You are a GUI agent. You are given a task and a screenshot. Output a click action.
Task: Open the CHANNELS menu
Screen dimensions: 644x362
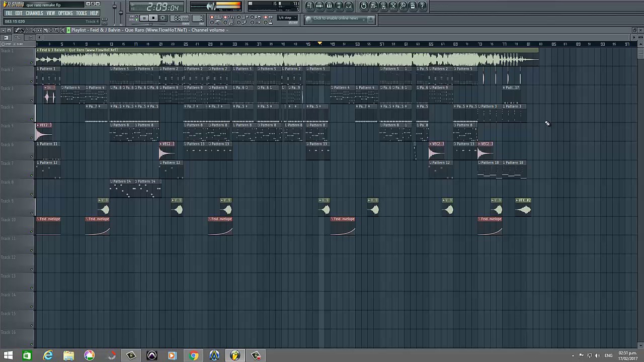click(34, 13)
